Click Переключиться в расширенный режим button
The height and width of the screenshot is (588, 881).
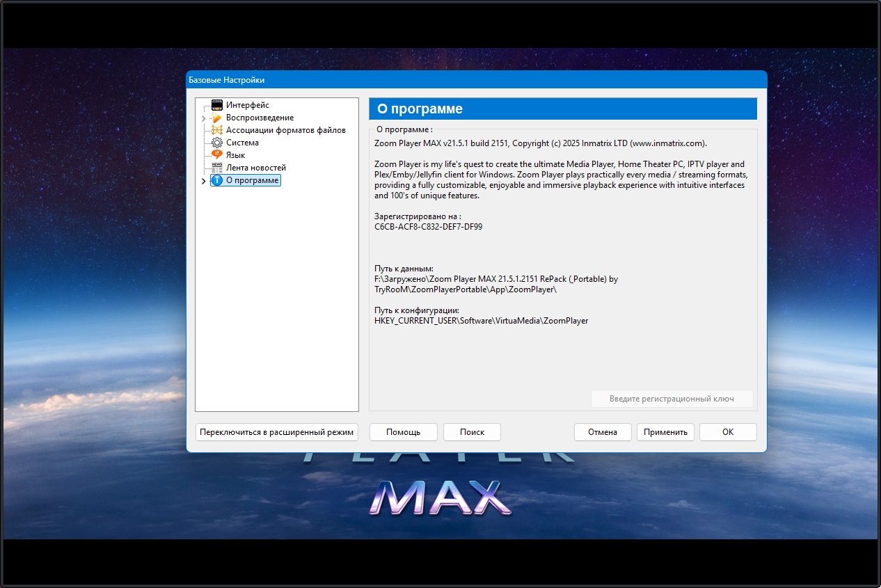[277, 432]
